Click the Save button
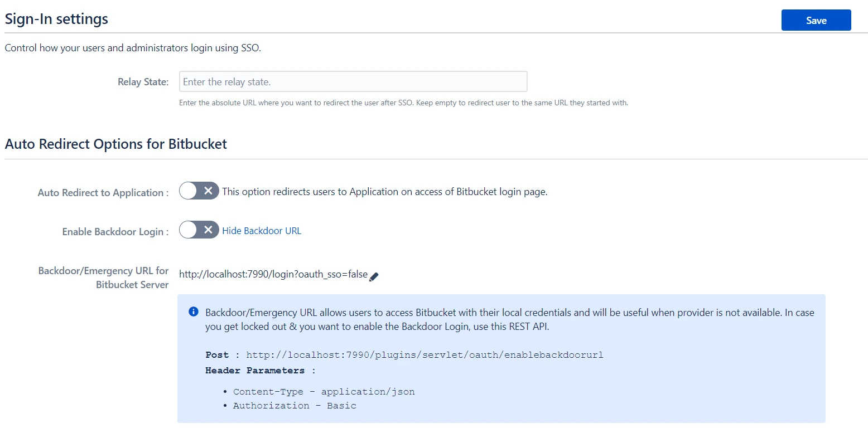Image resolution: width=868 pixels, height=433 pixels. (x=816, y=20)
